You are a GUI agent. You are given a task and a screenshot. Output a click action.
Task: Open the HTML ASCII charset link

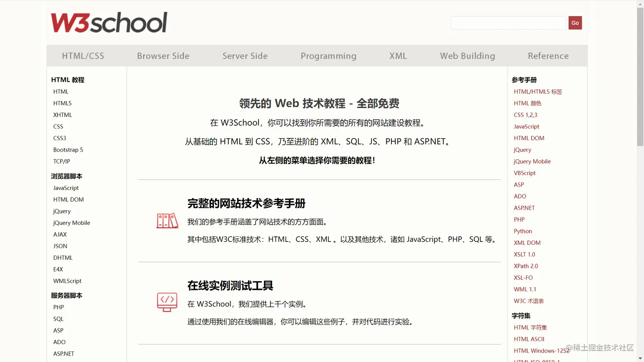(x=529, y=339)
